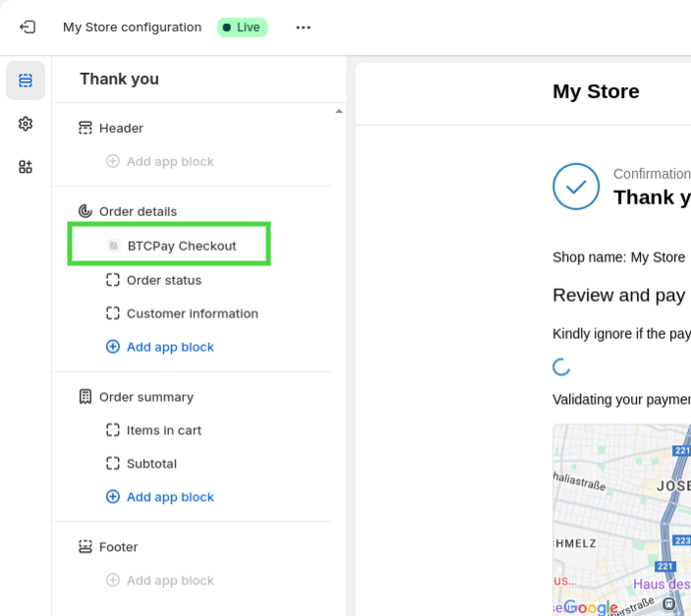Click the confirmation checkmark circle

(576, 187)
